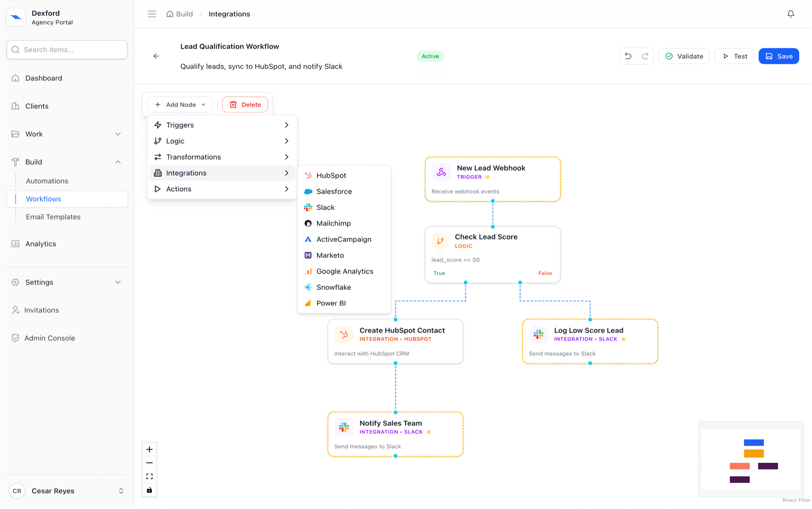Click the orange block in the minimap

[x=754, y=454]
